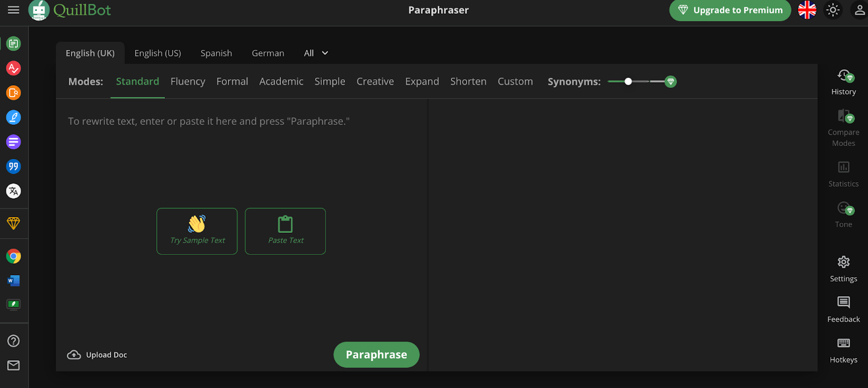Image resolution: width=868 pixels, height=388 pixels.
Task: Choose the Simple mode
Action: click(330, 81)
